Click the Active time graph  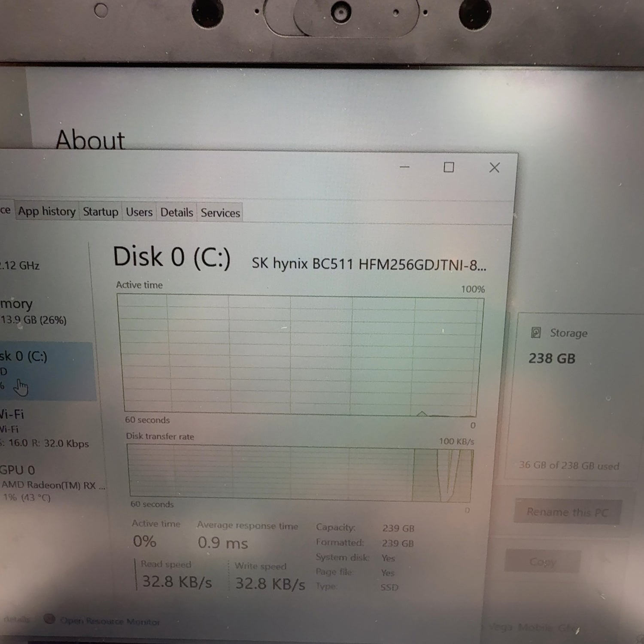coord(300,355)
